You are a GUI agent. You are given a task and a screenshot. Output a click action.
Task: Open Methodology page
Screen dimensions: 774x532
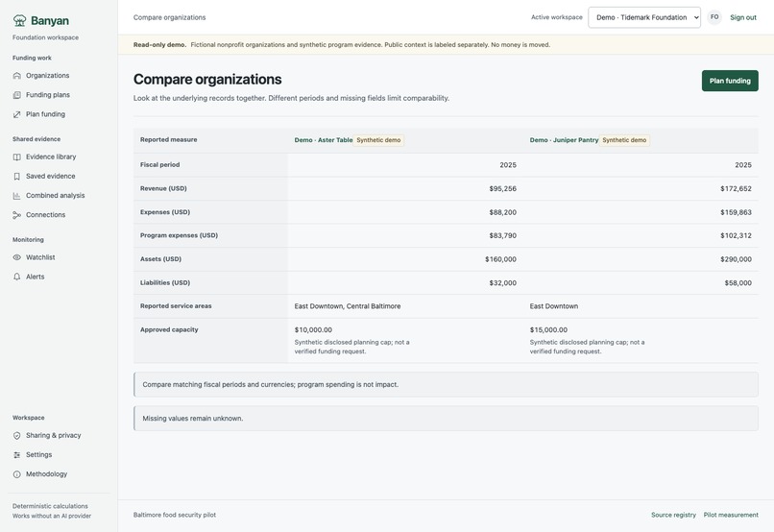(x=46, y=474)
